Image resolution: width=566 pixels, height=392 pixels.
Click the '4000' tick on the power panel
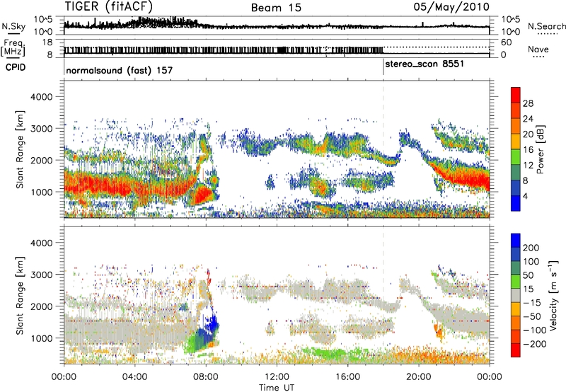tap(41, 97)
